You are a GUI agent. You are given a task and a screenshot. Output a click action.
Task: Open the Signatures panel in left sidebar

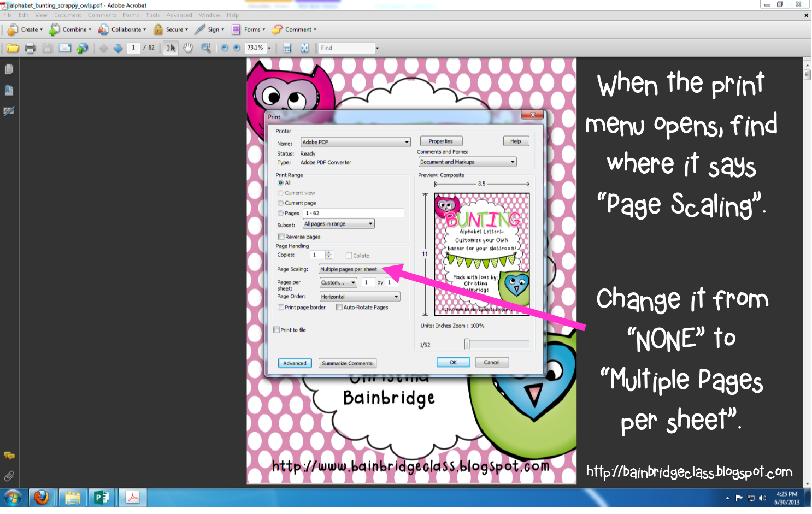pos(9,111)
